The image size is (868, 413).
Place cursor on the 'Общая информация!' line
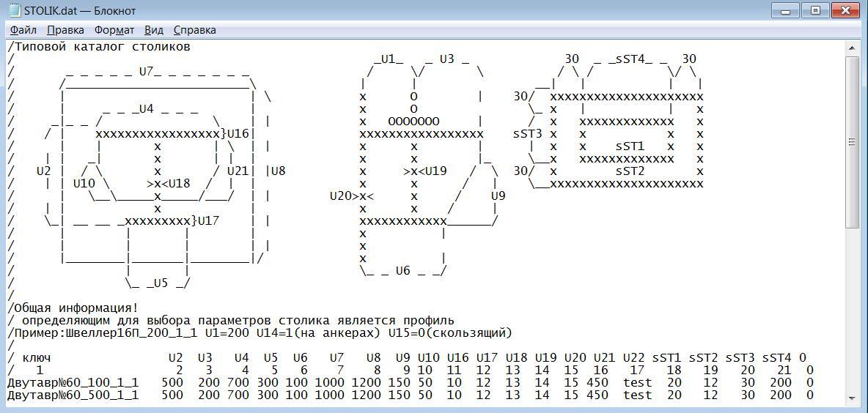pos(73,308)
